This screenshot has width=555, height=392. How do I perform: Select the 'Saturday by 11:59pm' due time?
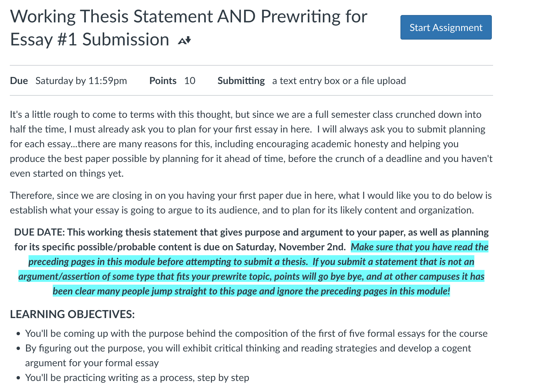81,81
